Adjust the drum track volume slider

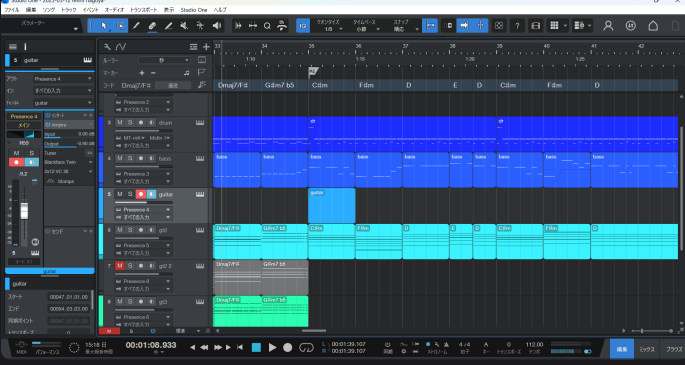click(143, 131)
